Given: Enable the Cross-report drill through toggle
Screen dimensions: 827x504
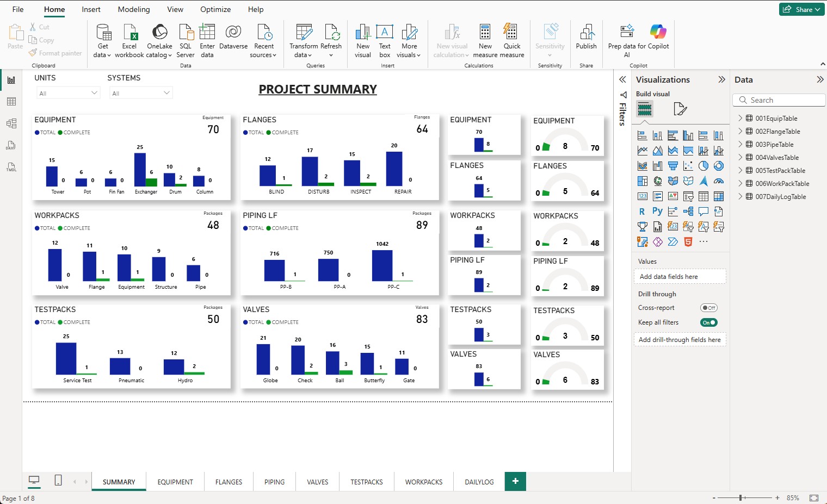Looking at the screenshot, I should tap(708, 307).
